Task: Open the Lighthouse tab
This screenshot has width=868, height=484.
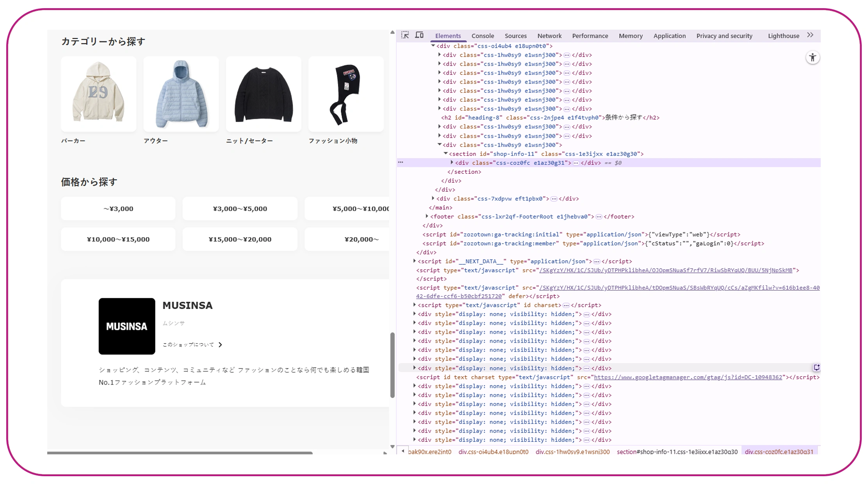Action: (783, 36)
